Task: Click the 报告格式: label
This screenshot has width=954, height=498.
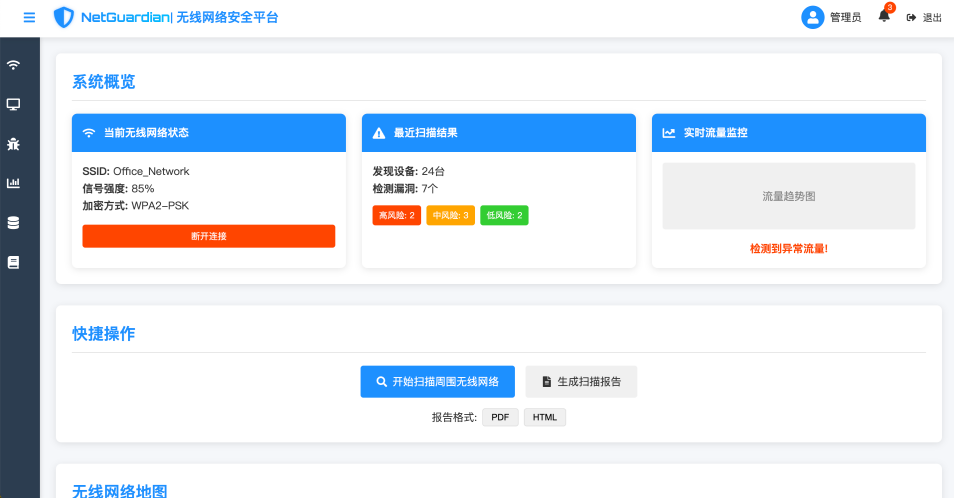Action: (x=454, y=418)
